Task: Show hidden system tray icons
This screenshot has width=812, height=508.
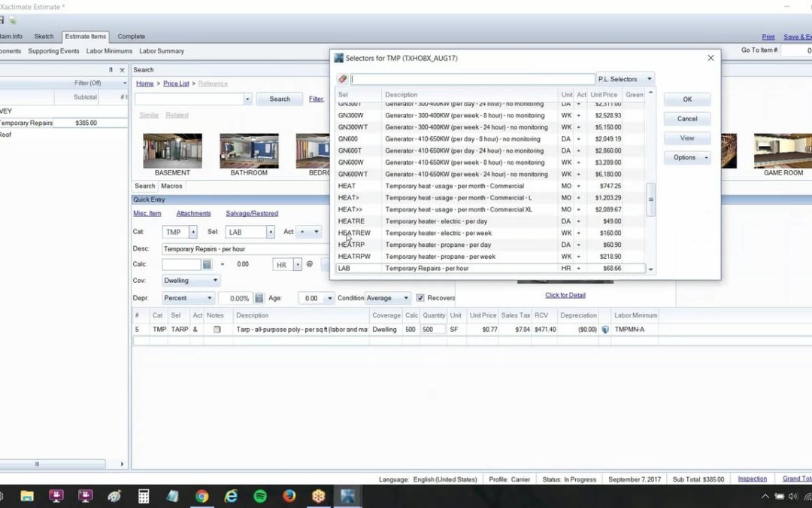Action: click(x=765, y=496)
